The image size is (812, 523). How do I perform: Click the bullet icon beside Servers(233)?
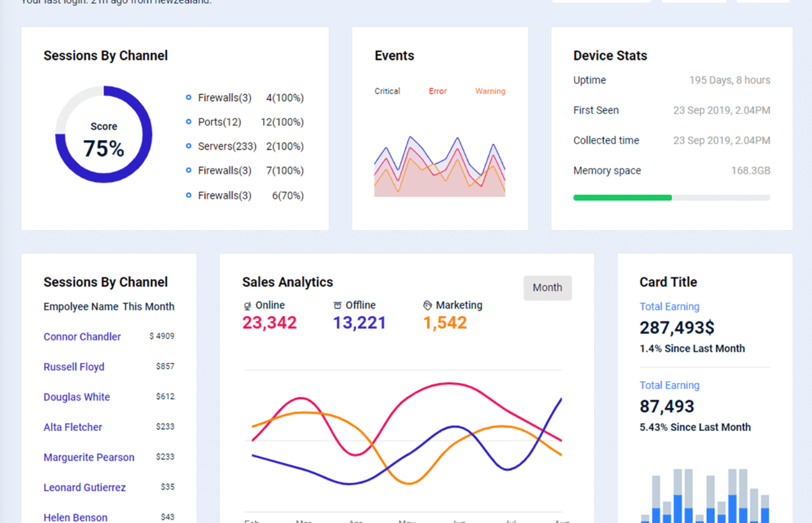(189, 146)
